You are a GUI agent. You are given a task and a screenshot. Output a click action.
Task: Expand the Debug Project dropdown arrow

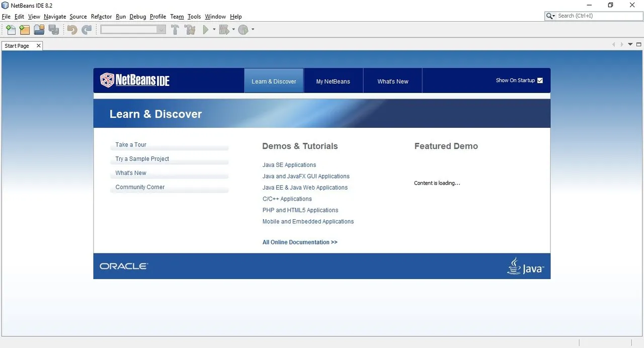(x=233, y=30)
